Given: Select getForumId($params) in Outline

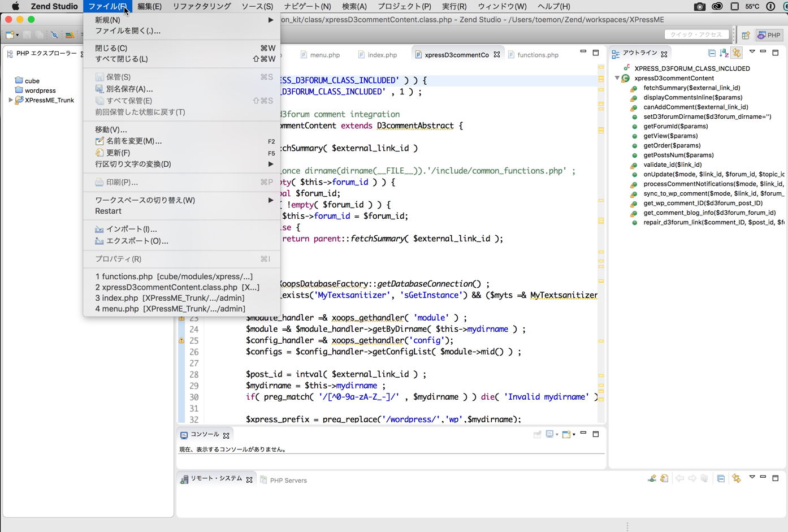Looking at the screenshot, I should [x=676, y=126].
